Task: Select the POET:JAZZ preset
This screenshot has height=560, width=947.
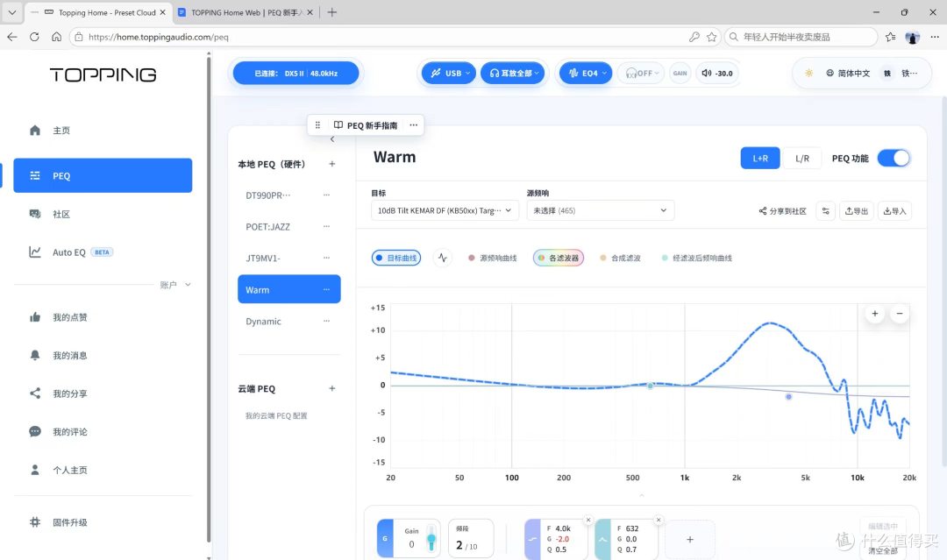Action: (x=267, y=226)
